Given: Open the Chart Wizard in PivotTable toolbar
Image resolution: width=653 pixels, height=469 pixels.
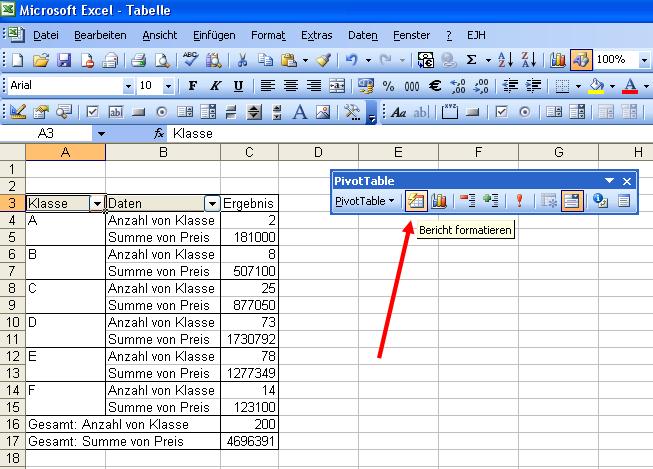Looking at the screenshot, I should tap(439, 200).
